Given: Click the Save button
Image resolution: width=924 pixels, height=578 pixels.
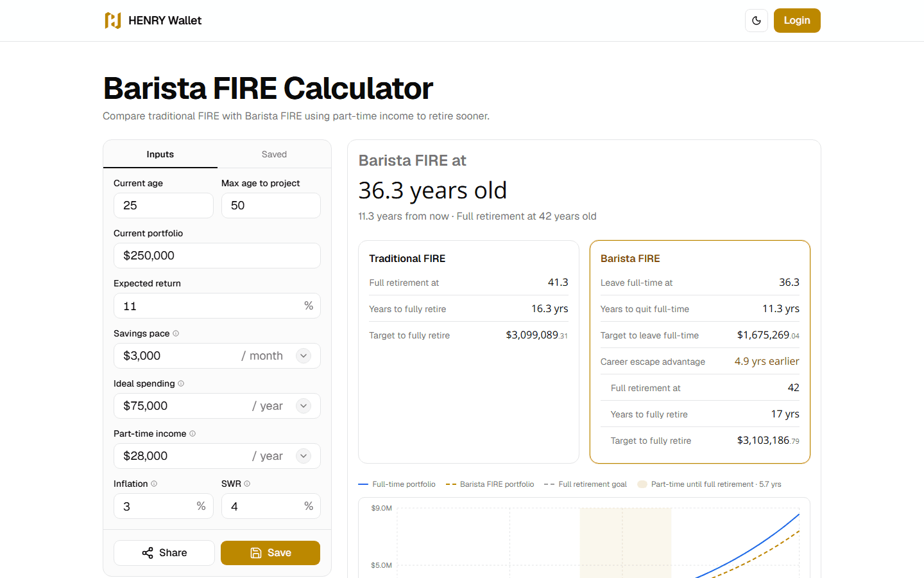Looking at the screenshot, I should pos(270,553).
